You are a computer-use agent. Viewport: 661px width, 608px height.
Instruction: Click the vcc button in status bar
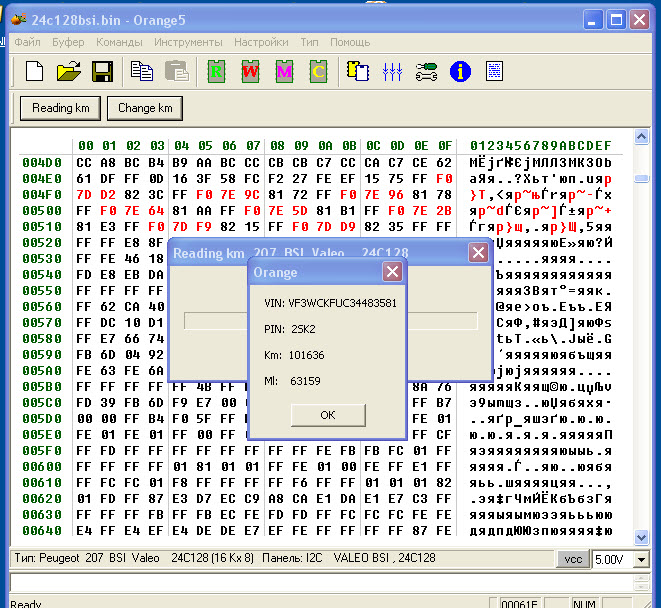point(573,560)
